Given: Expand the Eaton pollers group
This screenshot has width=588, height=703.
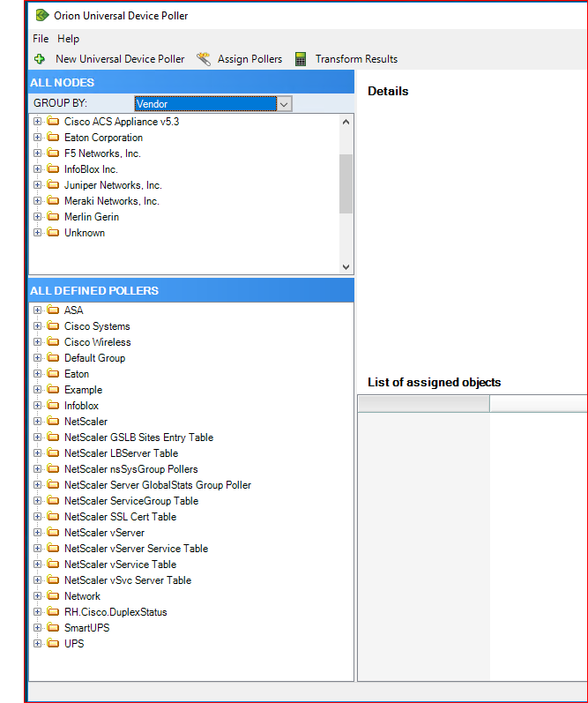Looking at the screenshot, I should pyautogui.click(x=37, y=373).
